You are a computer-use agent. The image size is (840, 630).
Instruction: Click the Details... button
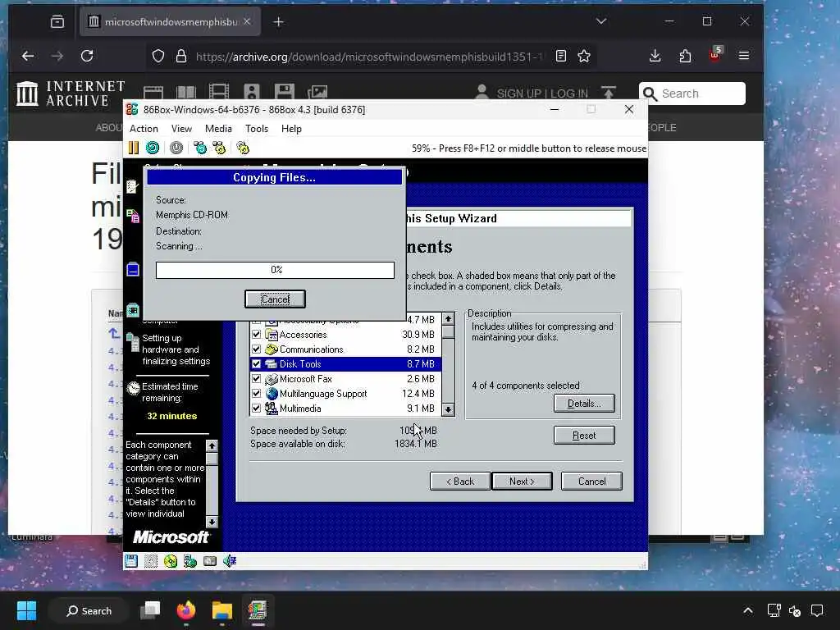(584, 404)
